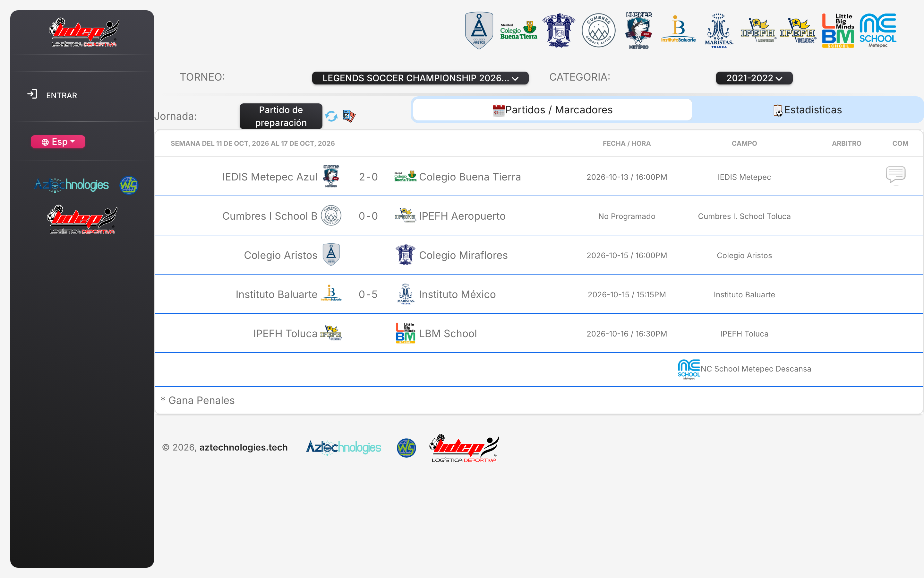The width and height of the screenshot is (924, 578).
Task: Click team name Colegio Buena Tierra in matches
Action: pos(470,177)
